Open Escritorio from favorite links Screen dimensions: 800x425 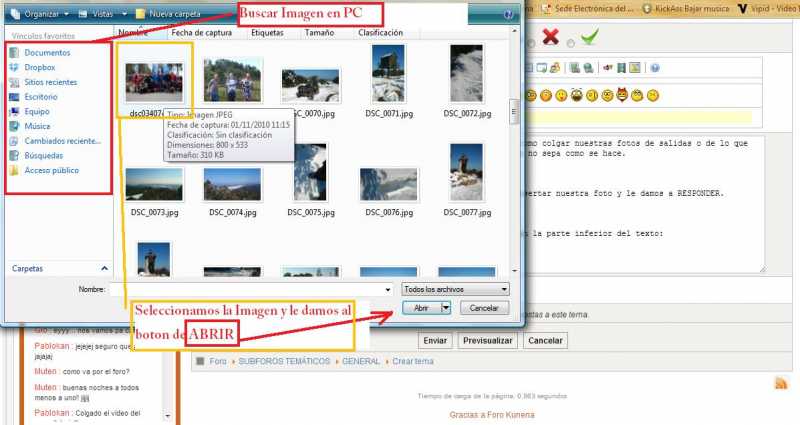click(x=41, y=97)
